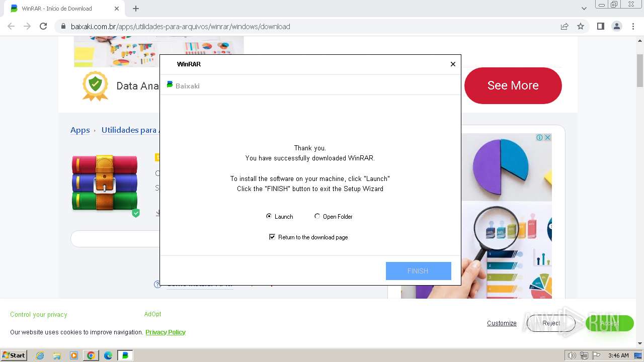Click the gold shield award icon in ad
Viewport: 644px width, 362px height.
[x=95, y=85]
